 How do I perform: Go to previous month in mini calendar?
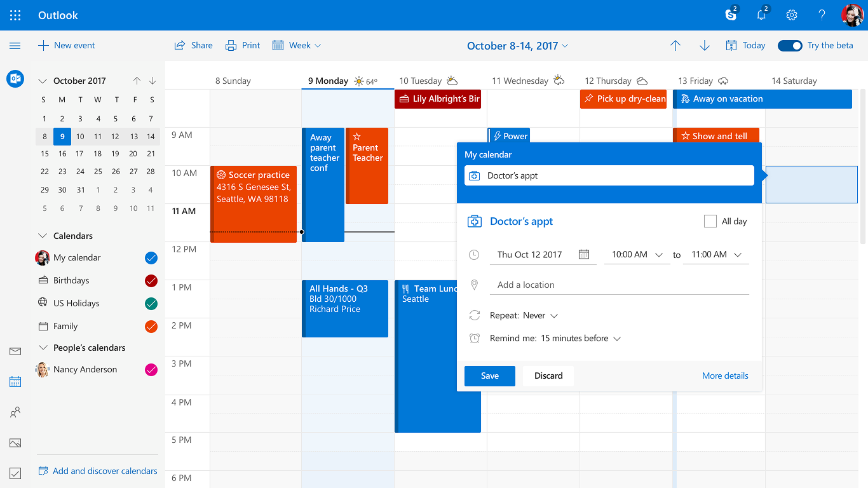[137, 81]
